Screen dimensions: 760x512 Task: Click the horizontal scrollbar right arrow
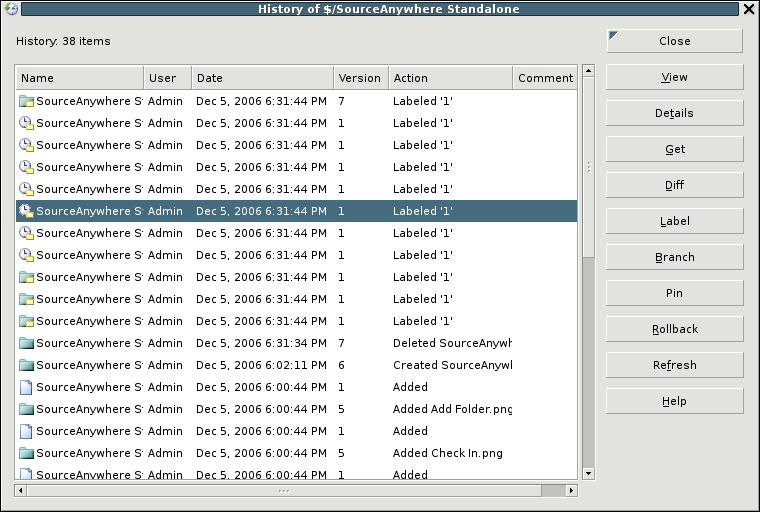point(571,491)
